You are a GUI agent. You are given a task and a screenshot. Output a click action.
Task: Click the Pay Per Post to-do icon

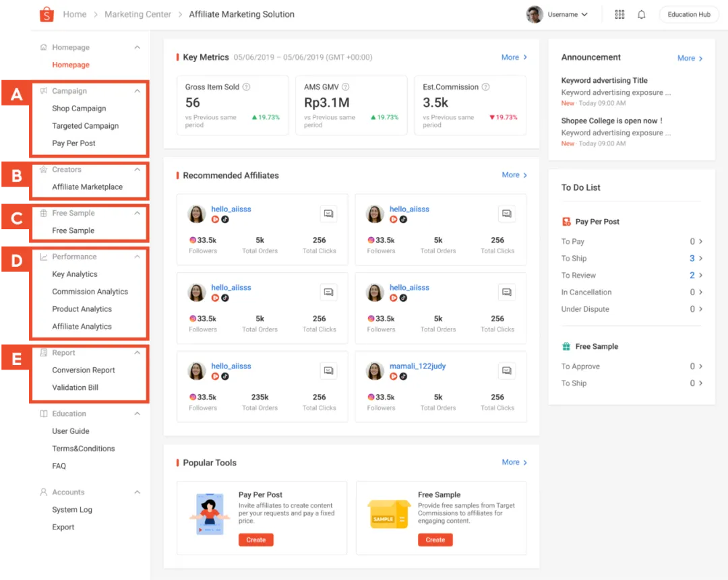pos(566,222)
